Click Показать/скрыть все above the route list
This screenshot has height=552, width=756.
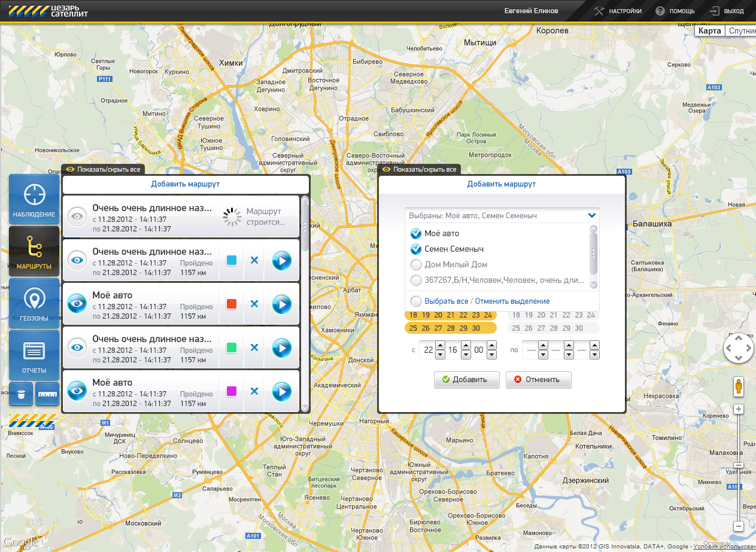click(103, 169)
